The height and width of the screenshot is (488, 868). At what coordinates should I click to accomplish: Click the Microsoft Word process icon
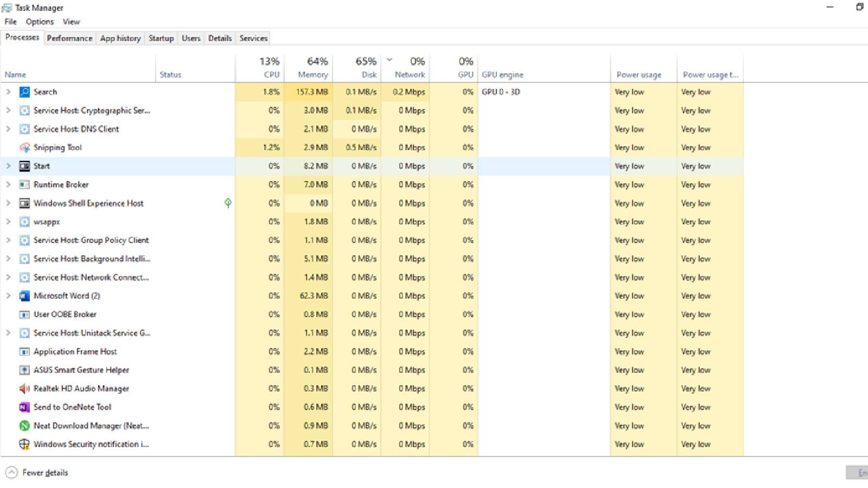click(24, 296)
